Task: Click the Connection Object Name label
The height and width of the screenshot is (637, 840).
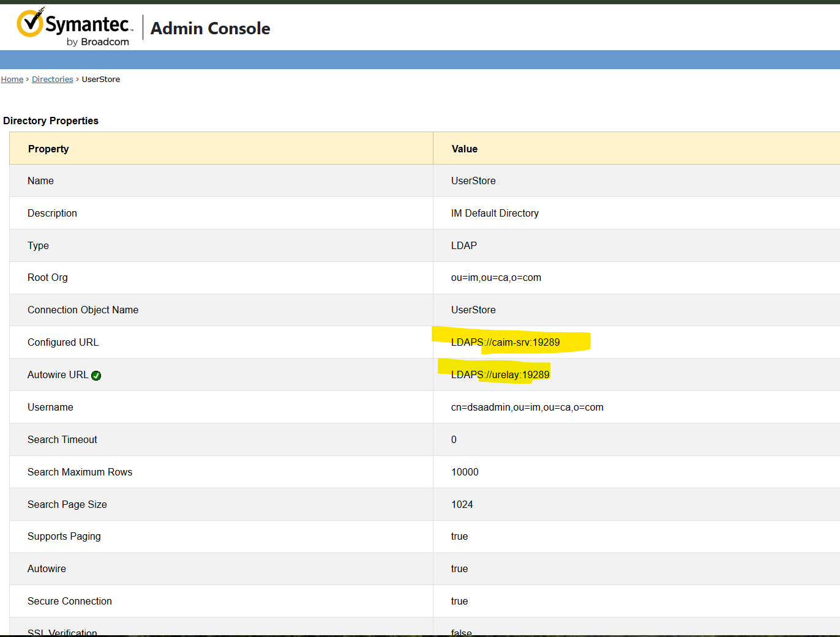Action: click(x=83, y=310)
